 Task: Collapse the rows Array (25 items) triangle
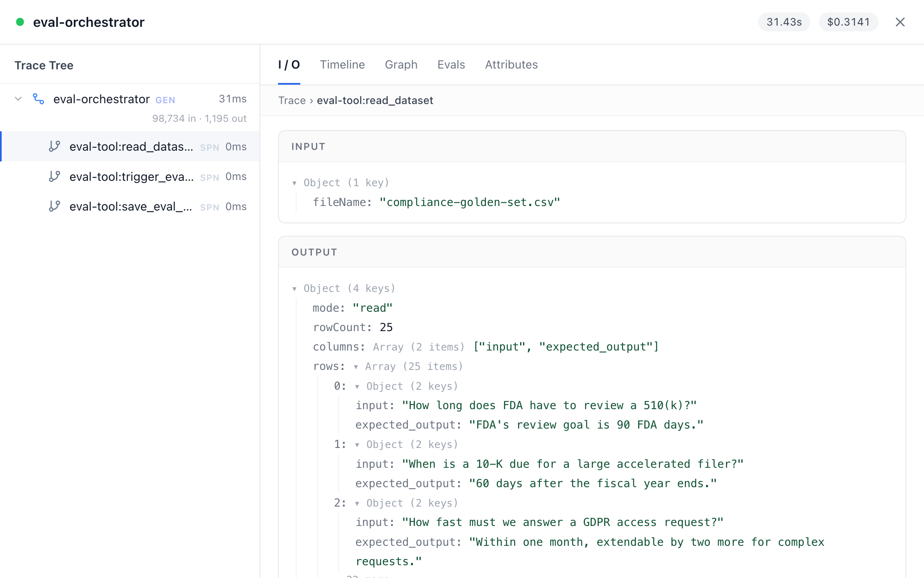356,367
